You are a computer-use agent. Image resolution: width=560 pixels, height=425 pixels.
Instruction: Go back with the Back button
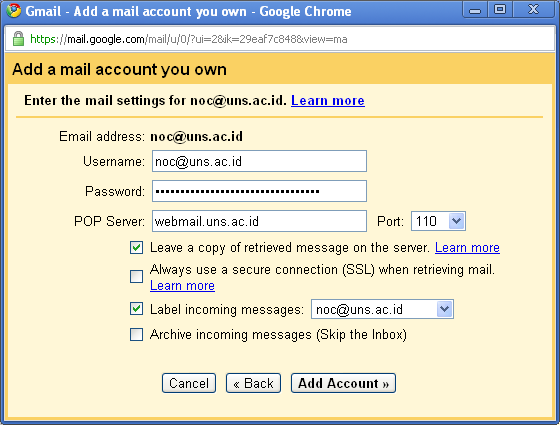click(x=253, y=383)
